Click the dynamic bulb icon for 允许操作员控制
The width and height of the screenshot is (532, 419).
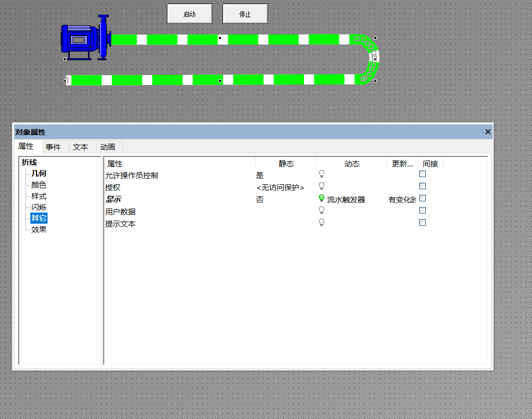(x=321, y=174)
